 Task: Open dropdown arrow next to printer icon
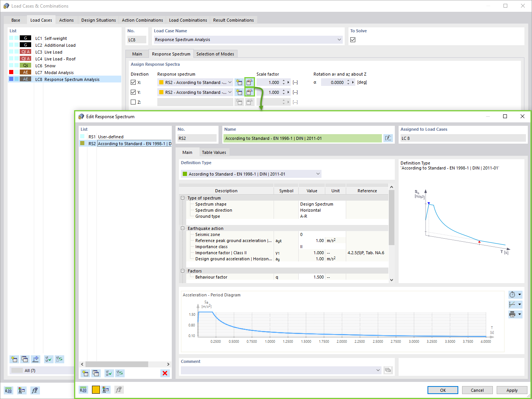(519, 314)
